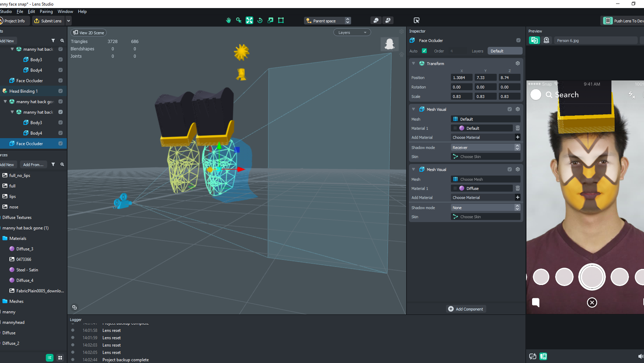Toggle the Snapchat ghost head preview icon
The width and height of the screenshot is (644, 363).
coord(389,44)
